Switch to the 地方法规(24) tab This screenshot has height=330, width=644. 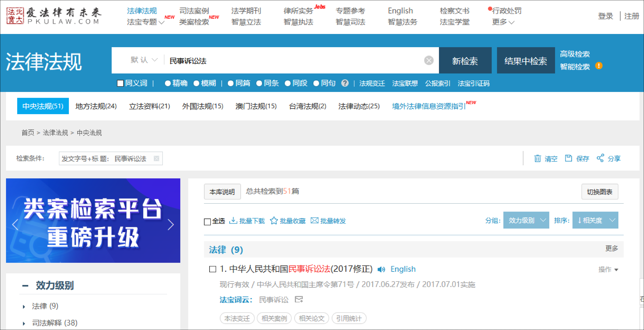(x=96, y=106)
